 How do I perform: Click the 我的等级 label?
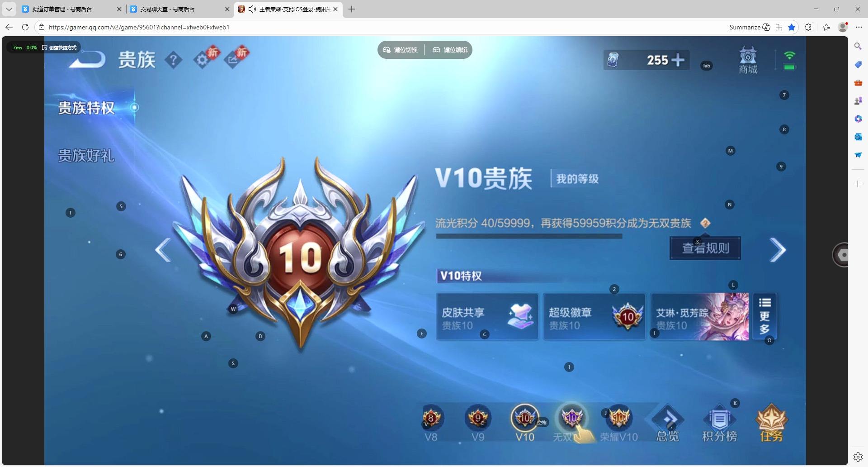pos(577,179)
